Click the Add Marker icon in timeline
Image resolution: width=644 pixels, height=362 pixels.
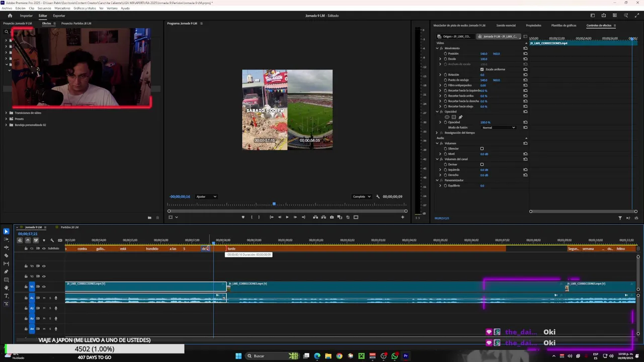coord(44,240)
